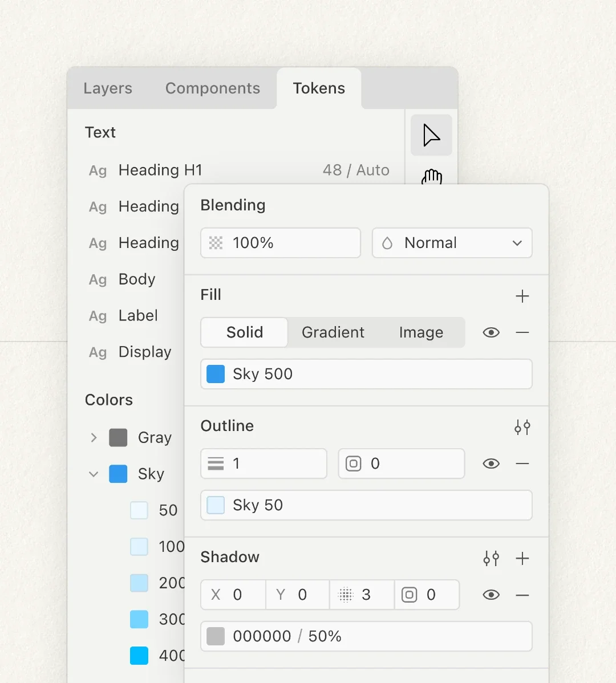Open Outline adjustment sliders icon
Viewport: 616px width, 683px height.
(x=522, y=426)
